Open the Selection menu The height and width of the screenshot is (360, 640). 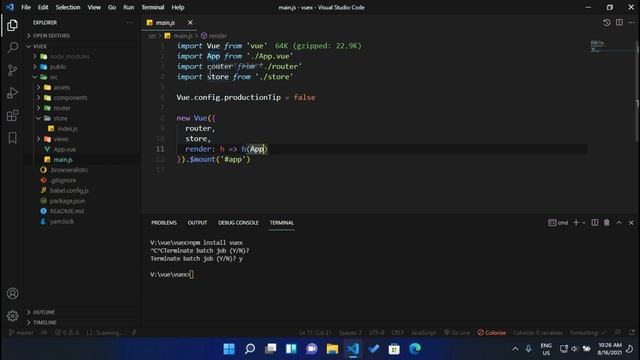(x=68, y=7)
